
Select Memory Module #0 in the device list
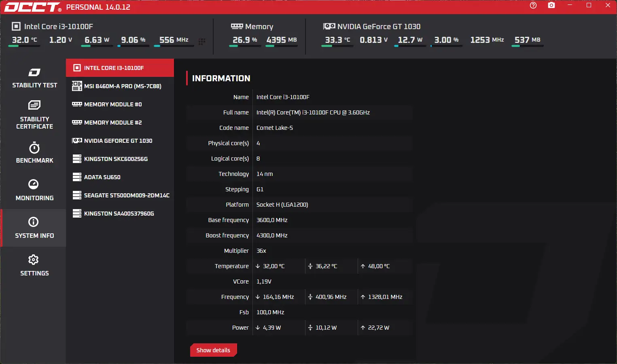(120, 104)
